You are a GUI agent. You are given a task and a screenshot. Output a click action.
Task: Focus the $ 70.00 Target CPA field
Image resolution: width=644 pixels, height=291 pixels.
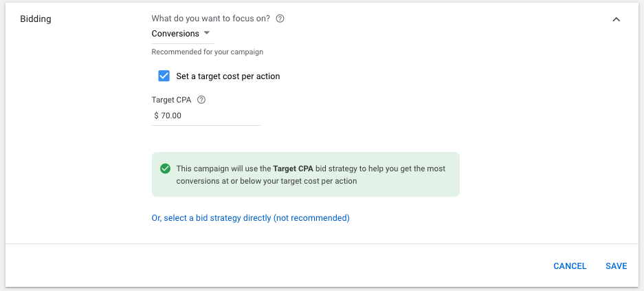206,116
